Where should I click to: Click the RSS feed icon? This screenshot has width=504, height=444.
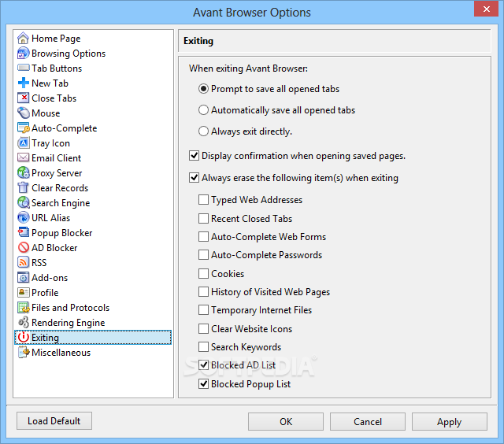(x=23, y=262)
